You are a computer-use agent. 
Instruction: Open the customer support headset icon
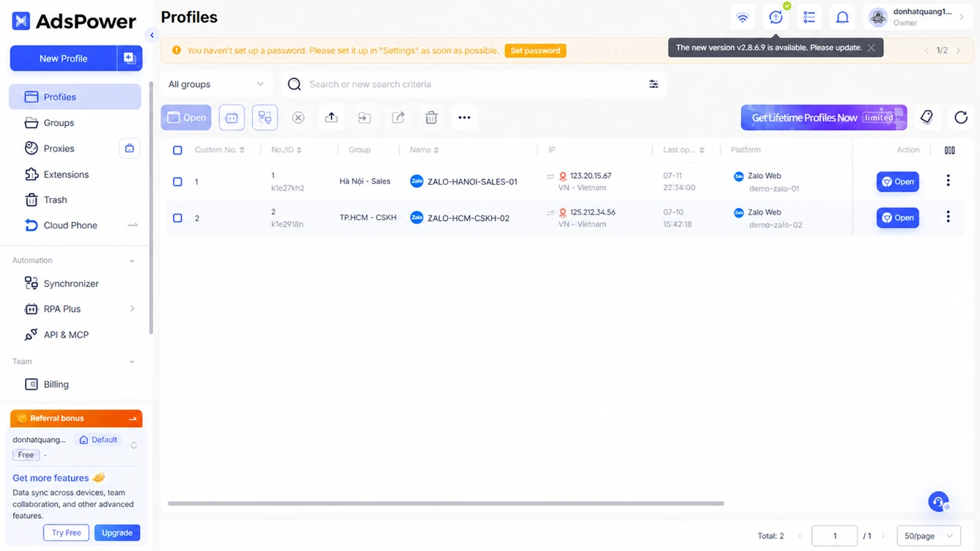938,501
